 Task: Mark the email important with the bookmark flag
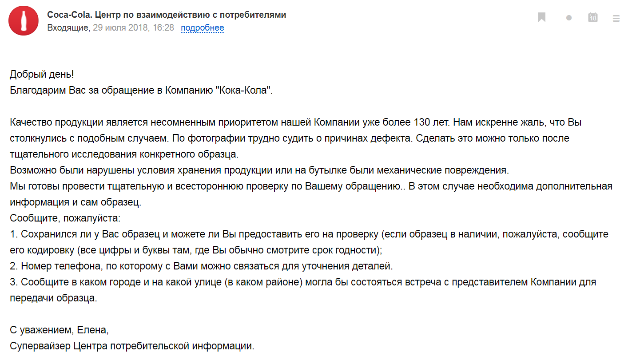click(x=542, y=18)
